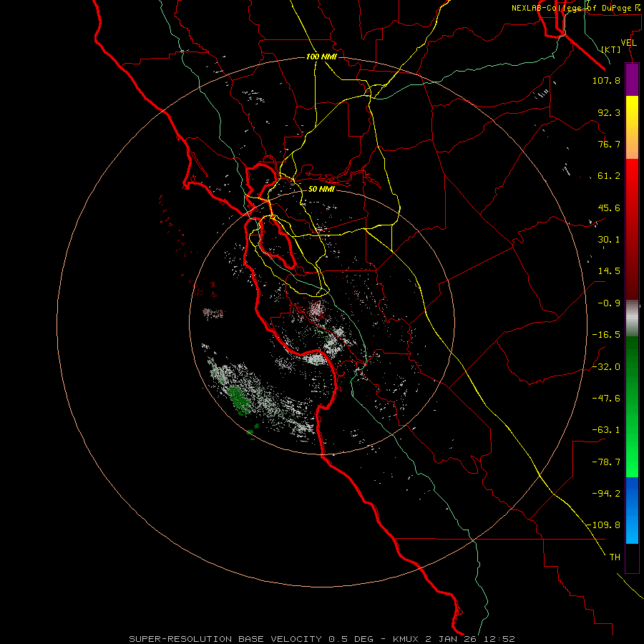
Task: Click the [KT] units label
Action: coord(611,49)
